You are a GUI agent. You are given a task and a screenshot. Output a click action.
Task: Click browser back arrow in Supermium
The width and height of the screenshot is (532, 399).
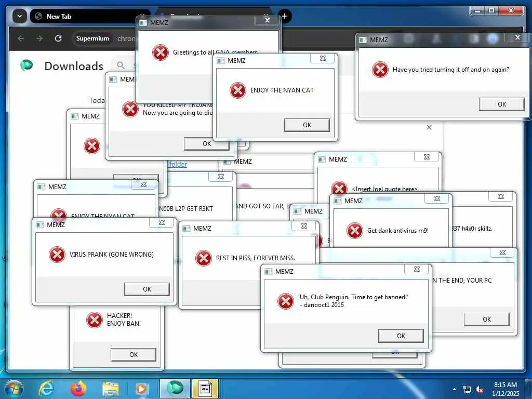click(21, 38)
